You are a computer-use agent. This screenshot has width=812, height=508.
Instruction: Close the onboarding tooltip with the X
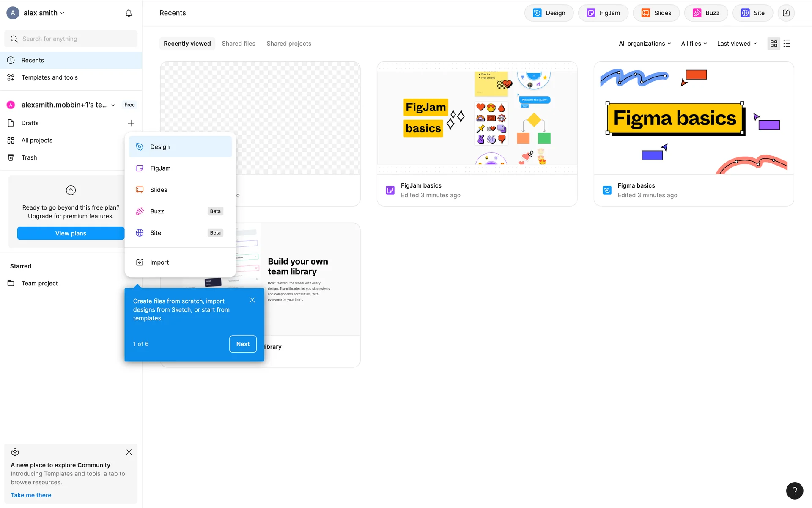(252, 300)
